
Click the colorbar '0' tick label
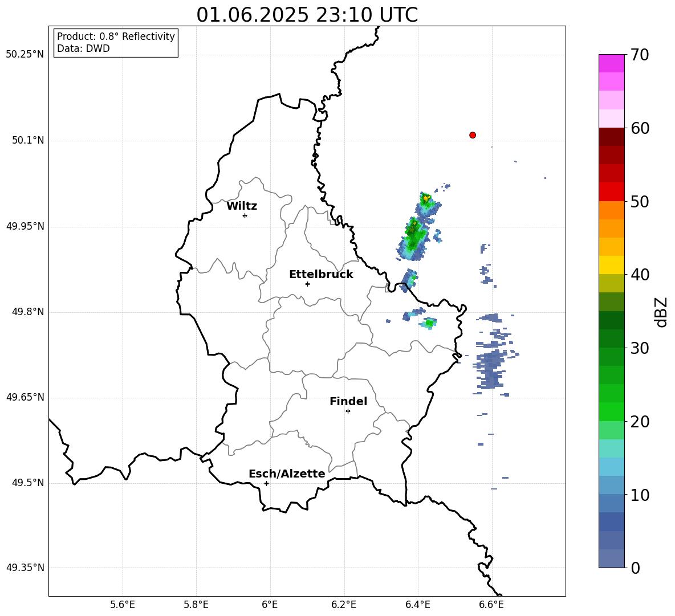635,568
